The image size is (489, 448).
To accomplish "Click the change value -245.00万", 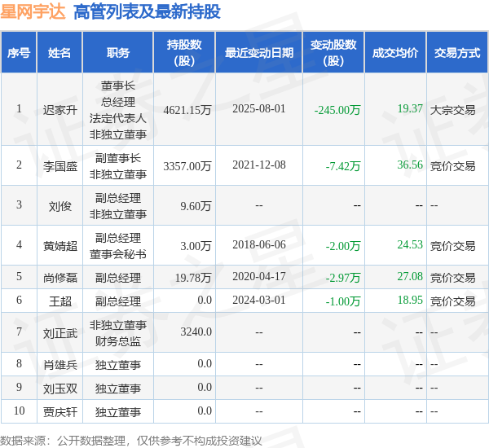I will pyautogui.click(x=337, y=110).
